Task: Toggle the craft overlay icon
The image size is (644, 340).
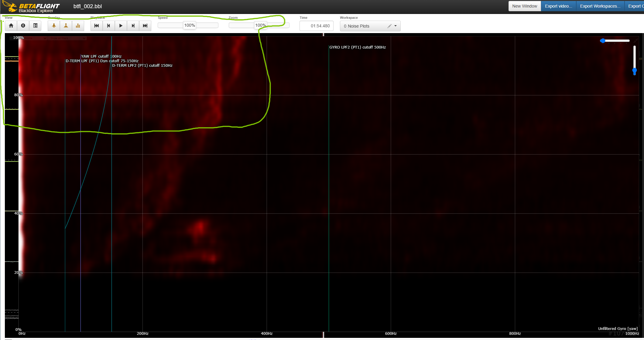Action: pos(54,26)
